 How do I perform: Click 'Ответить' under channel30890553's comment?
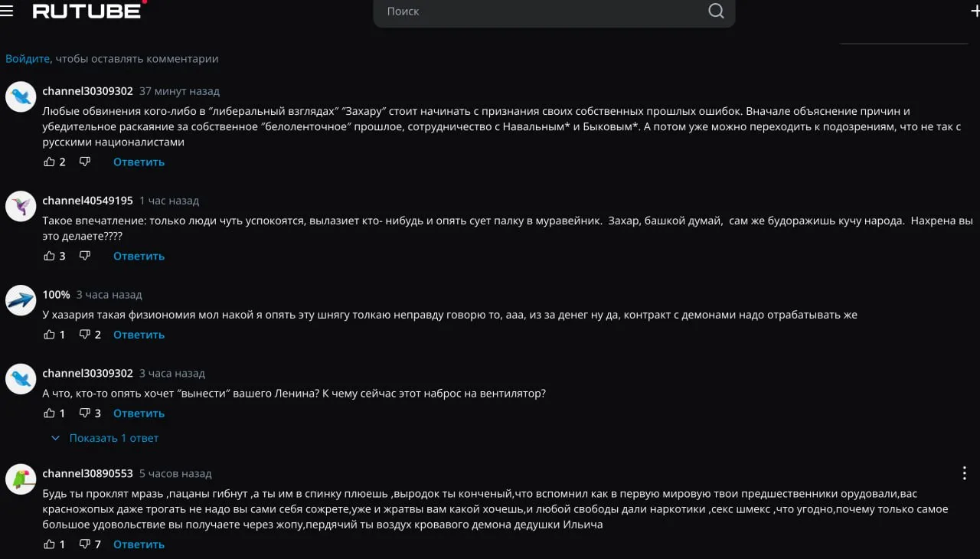tap(139, 544)
